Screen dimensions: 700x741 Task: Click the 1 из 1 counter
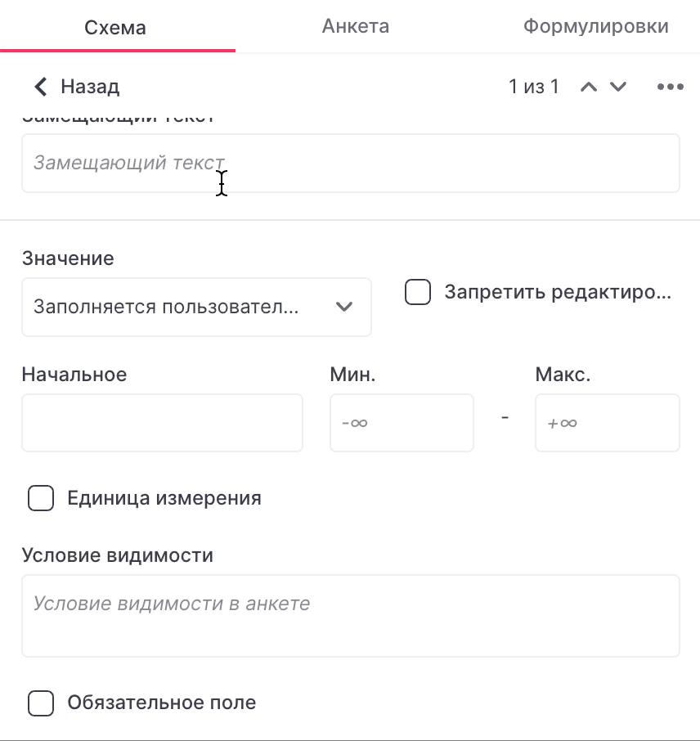534,87
